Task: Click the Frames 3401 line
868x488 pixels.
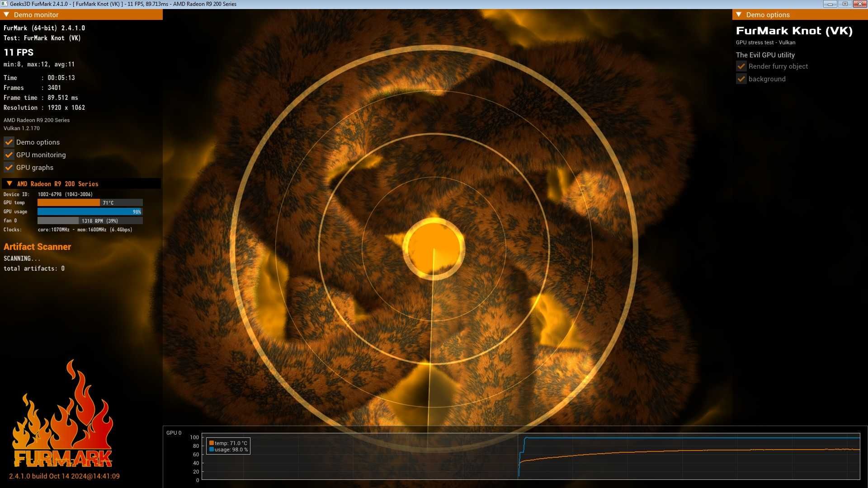Action: [32, 88]
